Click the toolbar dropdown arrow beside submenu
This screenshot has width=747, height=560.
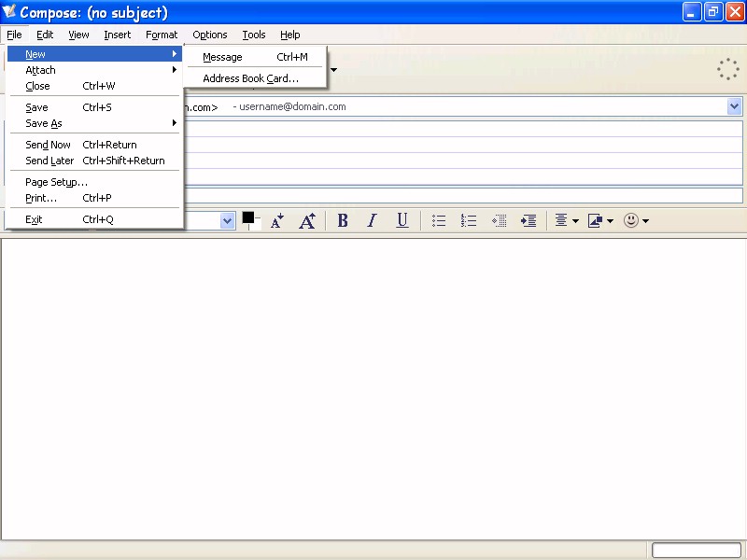(x=333, y=70)
